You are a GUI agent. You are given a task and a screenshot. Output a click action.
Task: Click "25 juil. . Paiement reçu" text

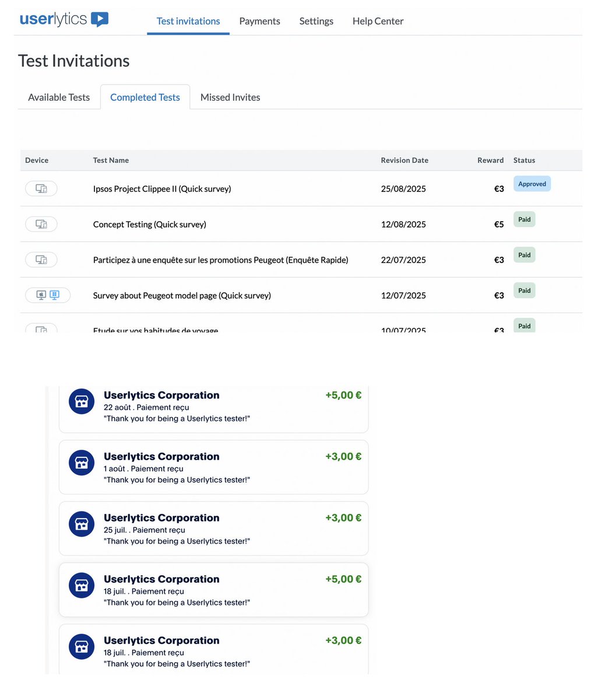[145, 530]
